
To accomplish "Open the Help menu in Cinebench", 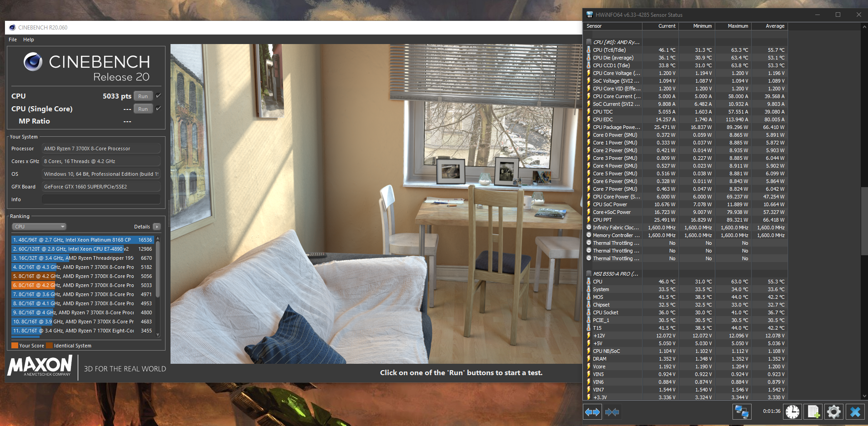I will point(29,40).
